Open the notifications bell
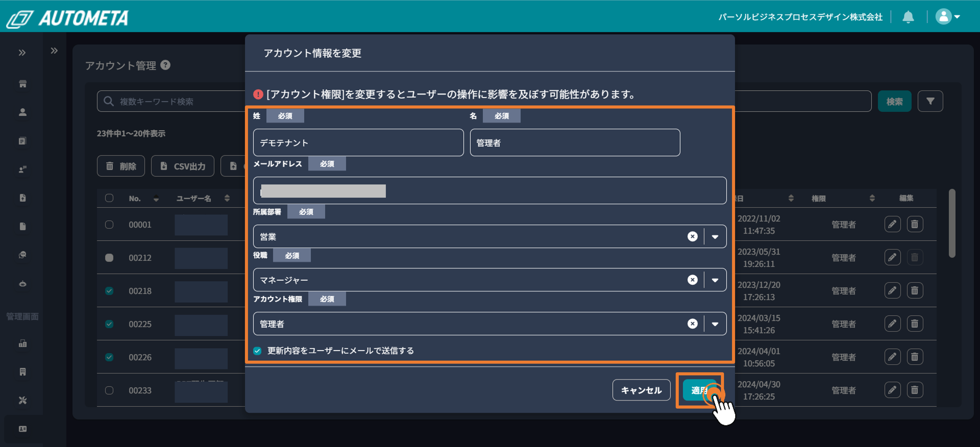980x447 pixels. click(x=908, y=17)
